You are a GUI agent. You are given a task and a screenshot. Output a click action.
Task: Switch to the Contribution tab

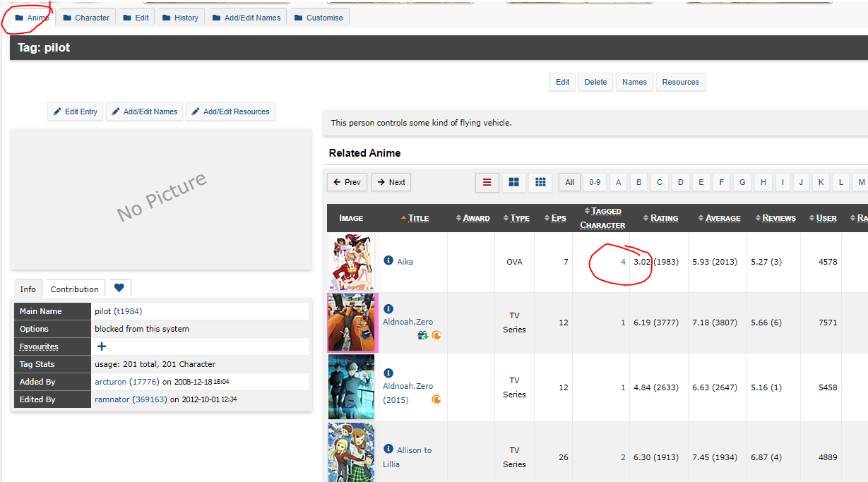point(74,289)
